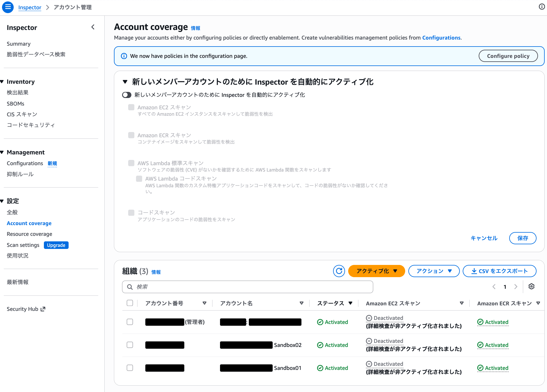This screenshot has height=392, width=547.
Task: Click the info icon in the policies banner
Action: tap(124, 56)
